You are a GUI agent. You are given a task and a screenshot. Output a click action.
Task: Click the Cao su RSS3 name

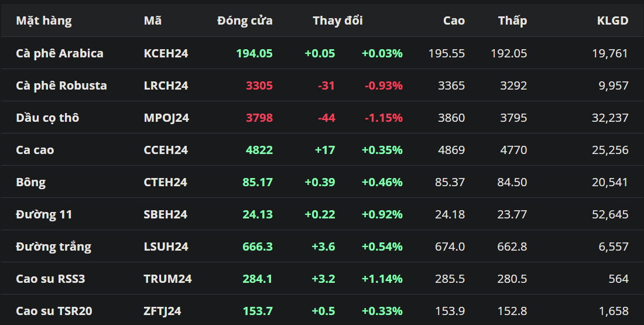[50, 279]
